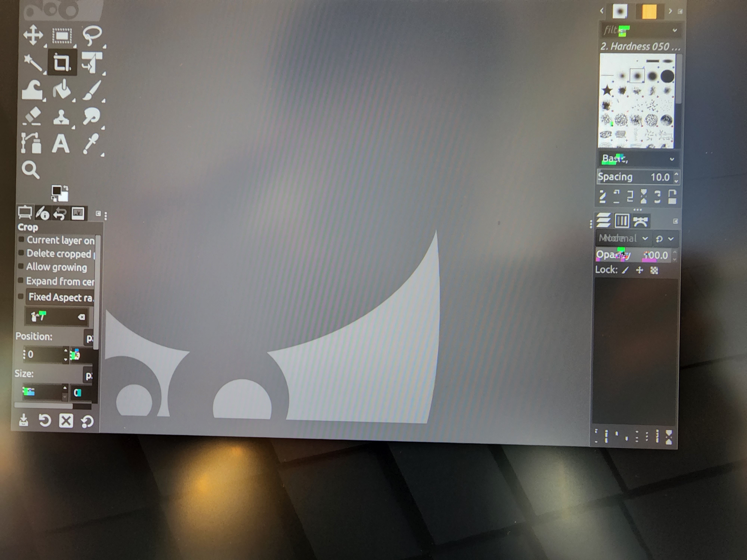Switch to the Images tab

pyautogui.click(x=78, y=213)
